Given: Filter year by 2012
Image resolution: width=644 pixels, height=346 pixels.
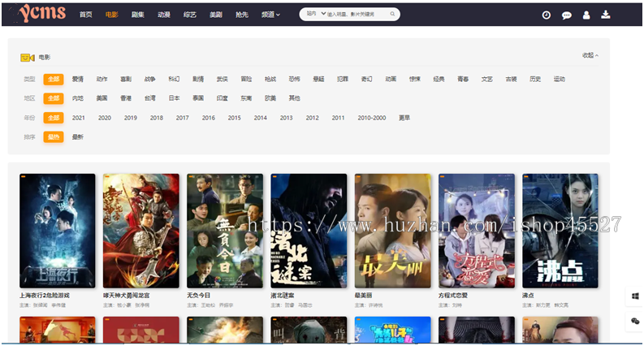Looking at the screenshot, I should click(x=312, y=118).
